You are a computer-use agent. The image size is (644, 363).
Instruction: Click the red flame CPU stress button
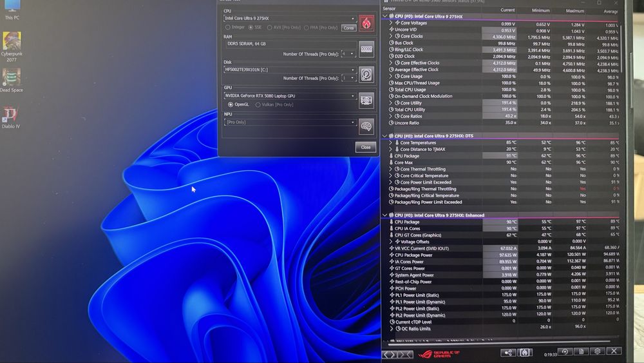pos(366,23)
